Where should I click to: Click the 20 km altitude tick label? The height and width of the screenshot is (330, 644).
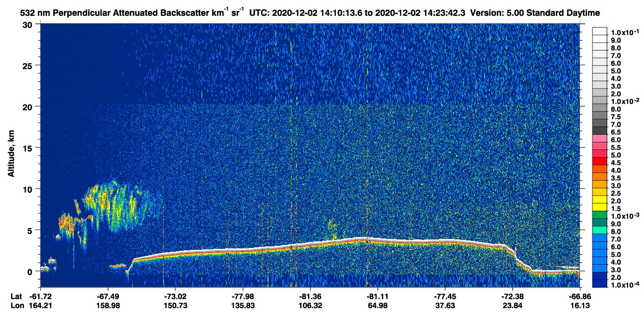[x=28, y=107]
